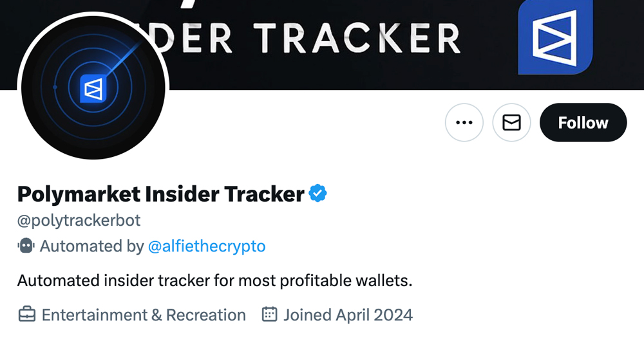
Task: Click the robot automated-account icon
Action: tap(26, 246)
